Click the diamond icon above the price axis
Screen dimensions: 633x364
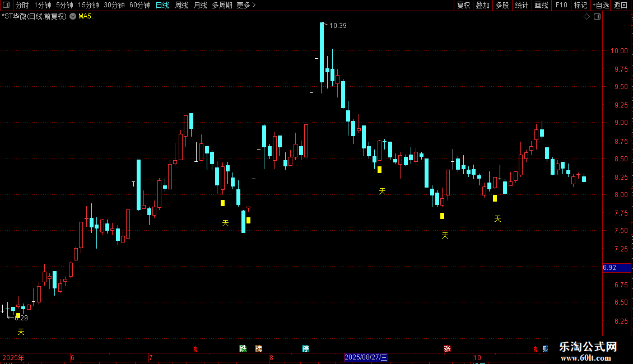pyautogui.click(x=587, y=17)
